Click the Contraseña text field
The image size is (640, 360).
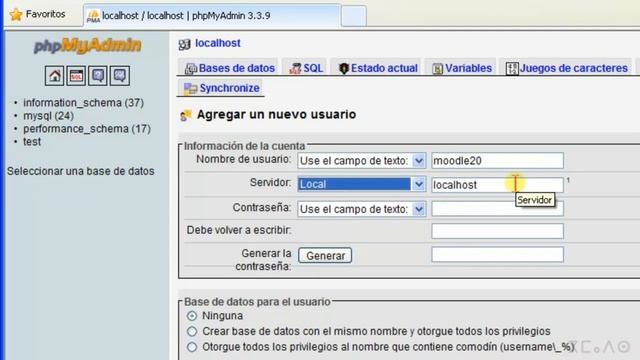498,209
